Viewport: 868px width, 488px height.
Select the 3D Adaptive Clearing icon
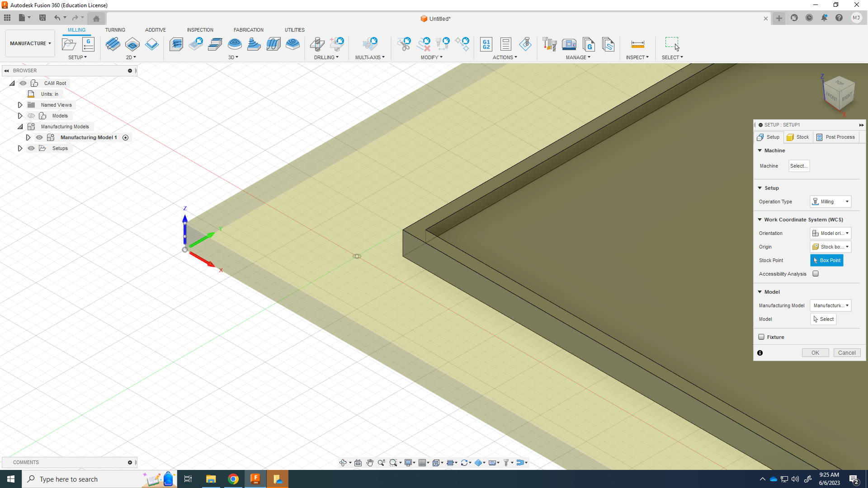176,44
